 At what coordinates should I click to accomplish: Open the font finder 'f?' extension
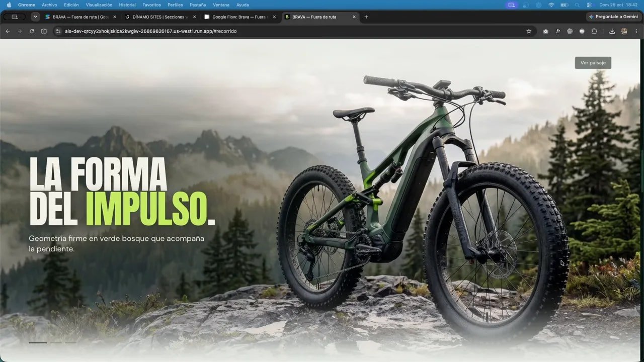tap(558, 31)
